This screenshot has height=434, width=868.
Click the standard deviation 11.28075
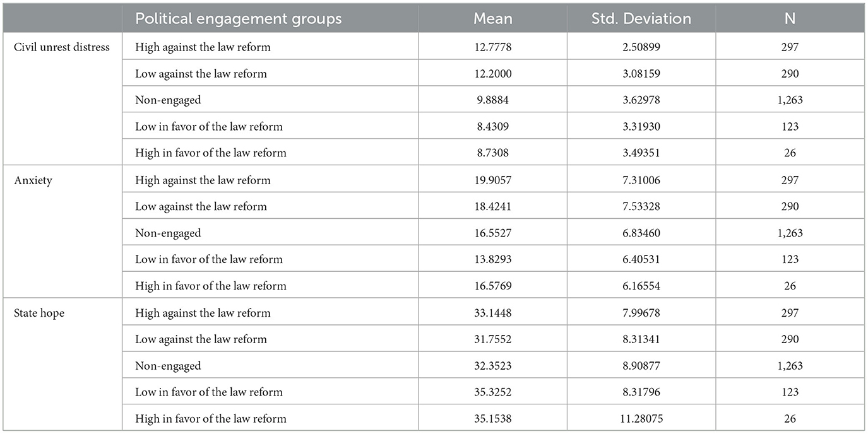641,418
